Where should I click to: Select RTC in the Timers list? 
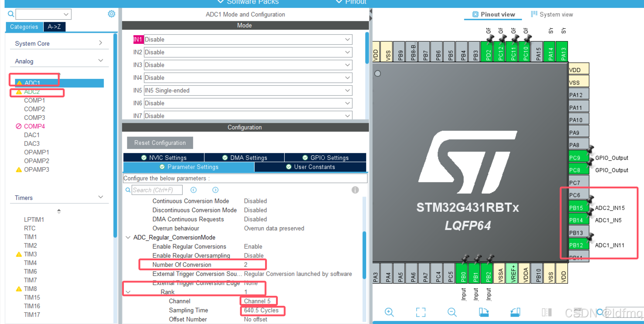point(30,228)
